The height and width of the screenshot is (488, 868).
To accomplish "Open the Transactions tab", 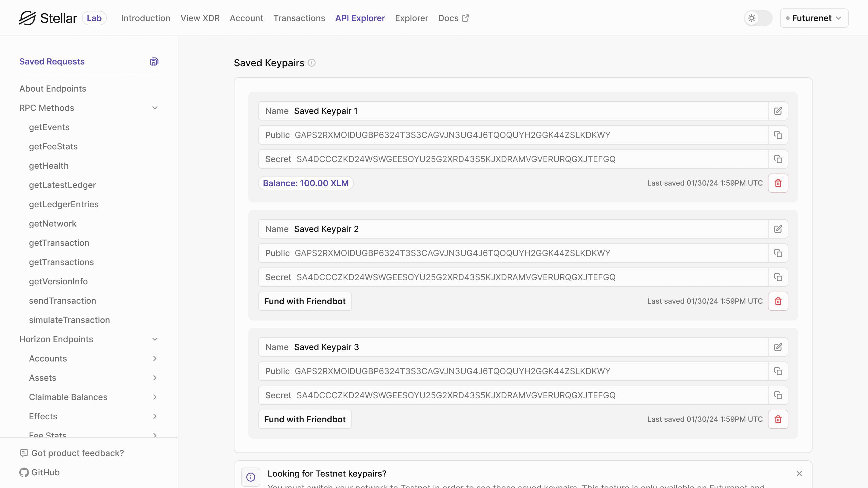I will point(299,18).
